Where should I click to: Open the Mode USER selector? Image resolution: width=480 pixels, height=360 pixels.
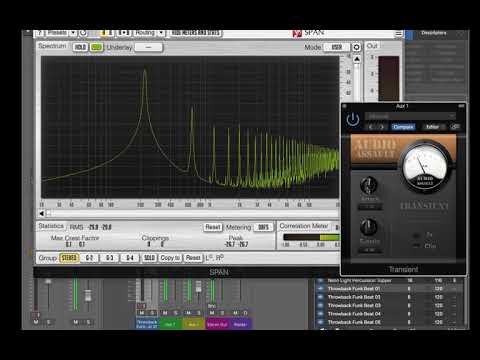(x=337, y=47)
